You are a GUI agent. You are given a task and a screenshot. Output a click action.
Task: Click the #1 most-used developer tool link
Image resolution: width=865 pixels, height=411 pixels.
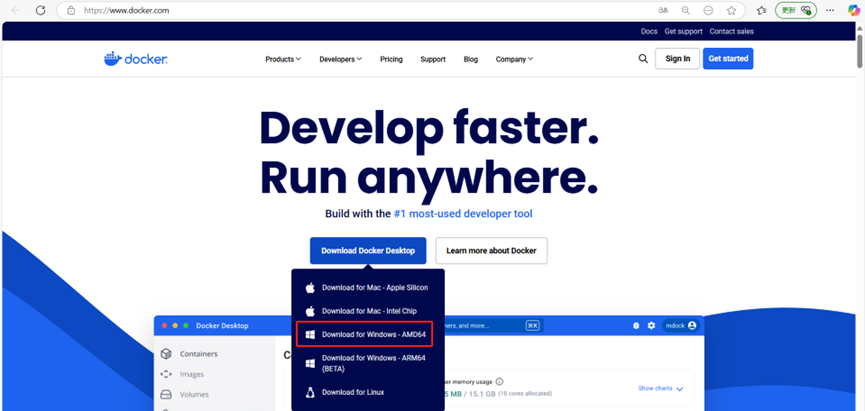coord(463,213)
